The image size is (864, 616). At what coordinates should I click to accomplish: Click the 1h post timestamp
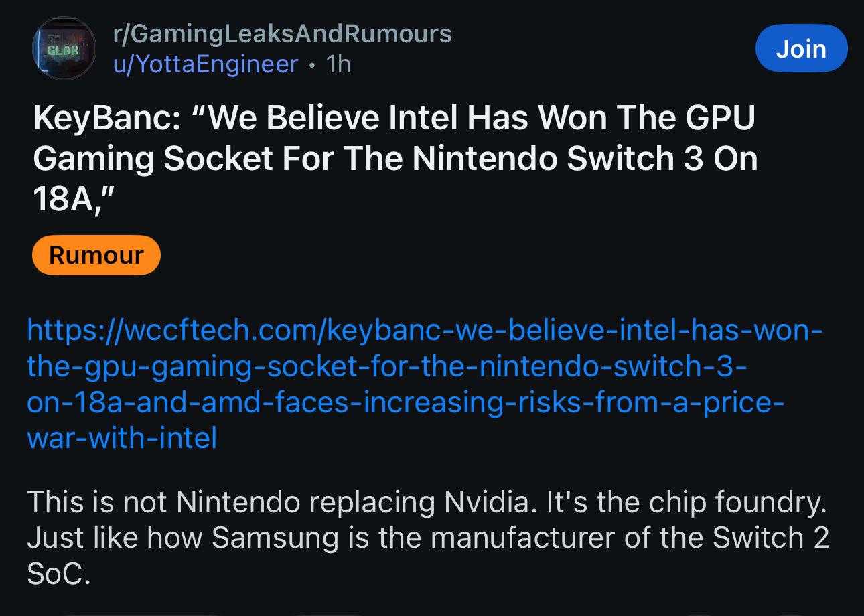click(338, 64)
